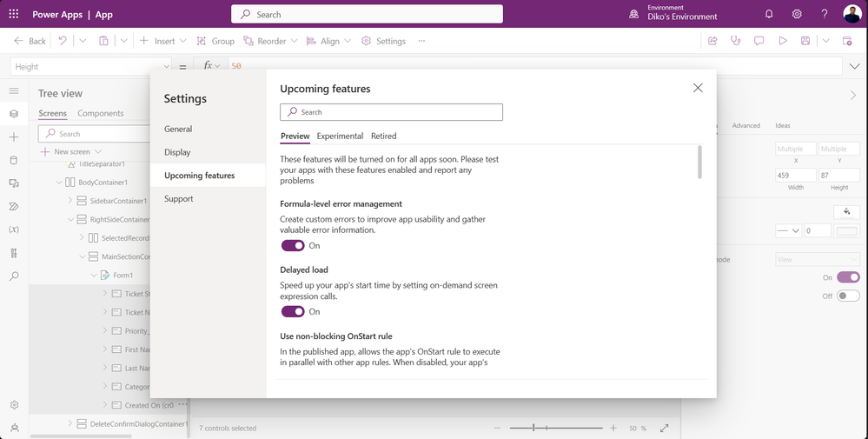Click the Share icon in the toolbar
The image size is (868, 439).
712,40
